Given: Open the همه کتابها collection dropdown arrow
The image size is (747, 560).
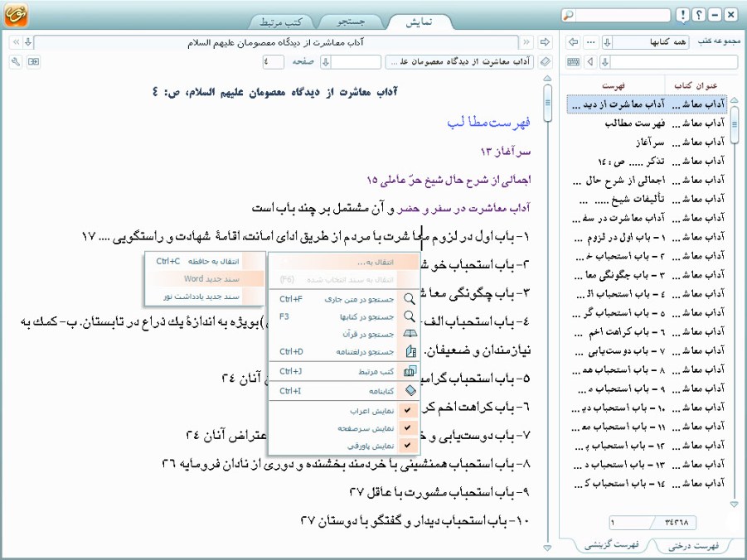Looking at the screenshot, I should click(x=607, y=42).
